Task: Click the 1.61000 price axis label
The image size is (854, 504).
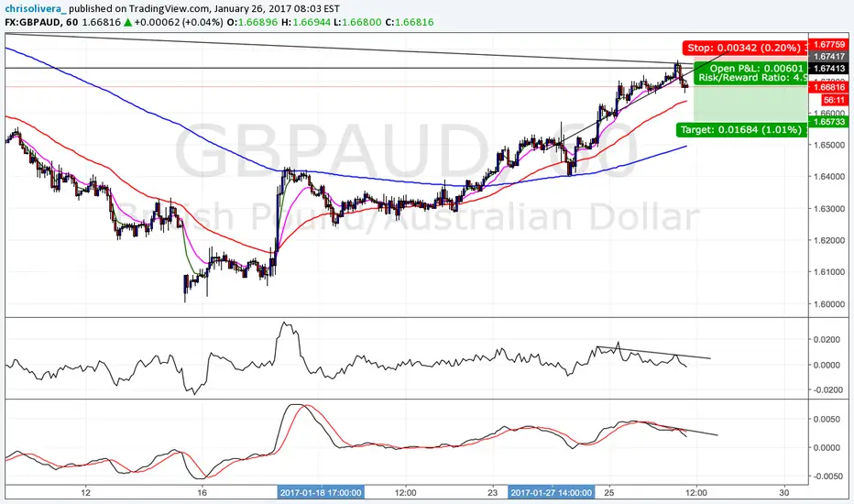Action: (x=830, y=272)
